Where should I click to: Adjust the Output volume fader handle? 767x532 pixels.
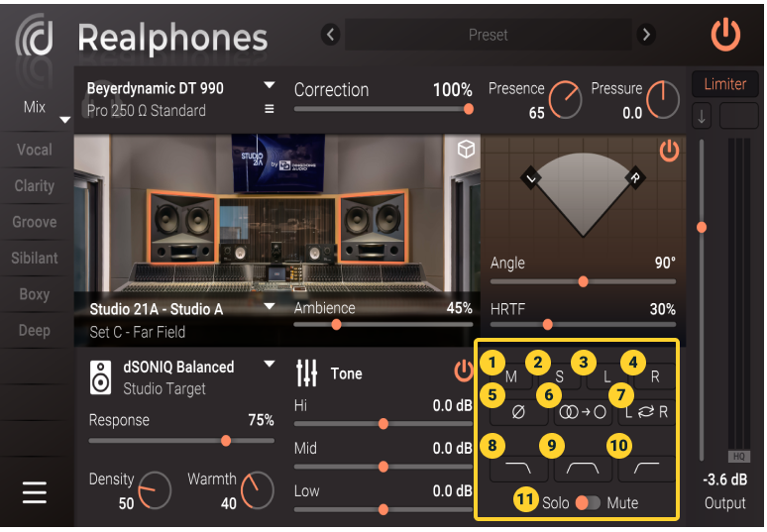pyautogui.click(x=702, y=227)
